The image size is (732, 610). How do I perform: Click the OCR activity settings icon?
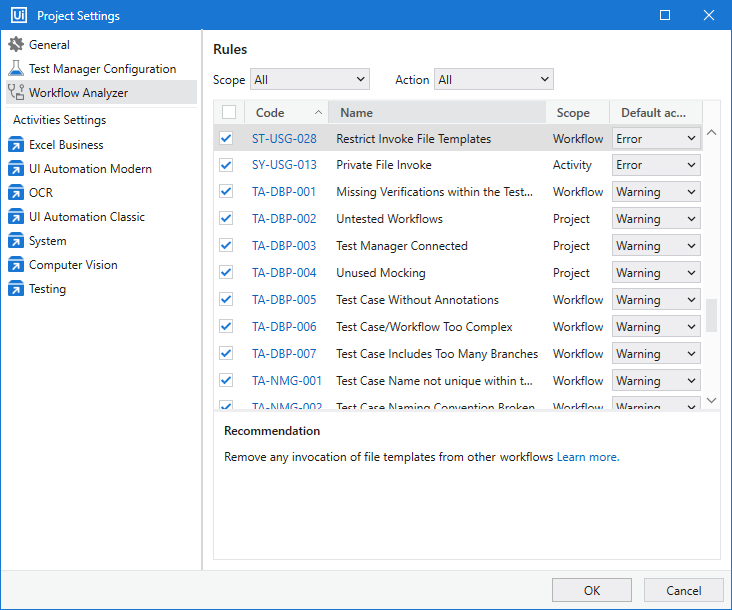16,193
